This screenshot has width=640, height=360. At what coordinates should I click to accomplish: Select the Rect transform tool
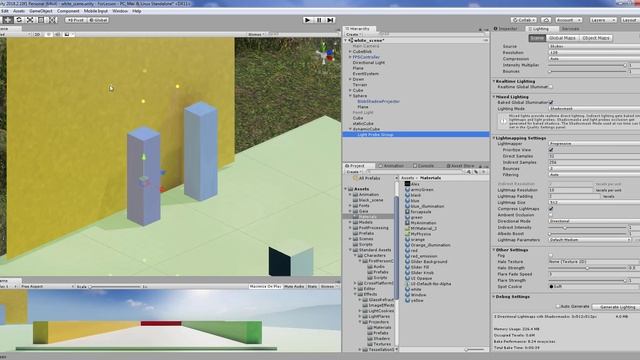(41, 20)
